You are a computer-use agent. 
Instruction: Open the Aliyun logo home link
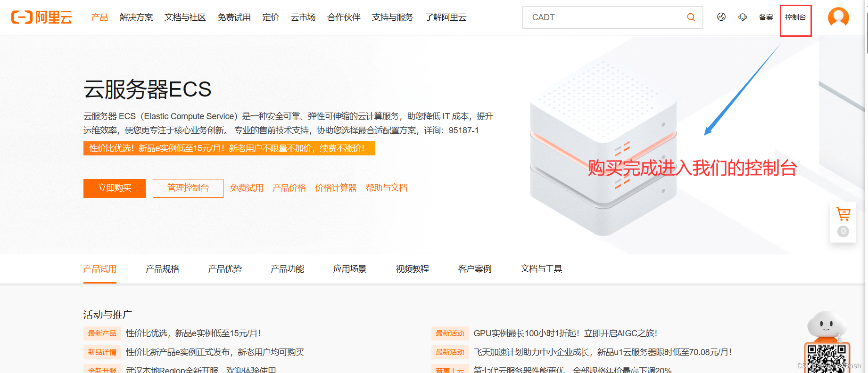click(x=41, y=17)
